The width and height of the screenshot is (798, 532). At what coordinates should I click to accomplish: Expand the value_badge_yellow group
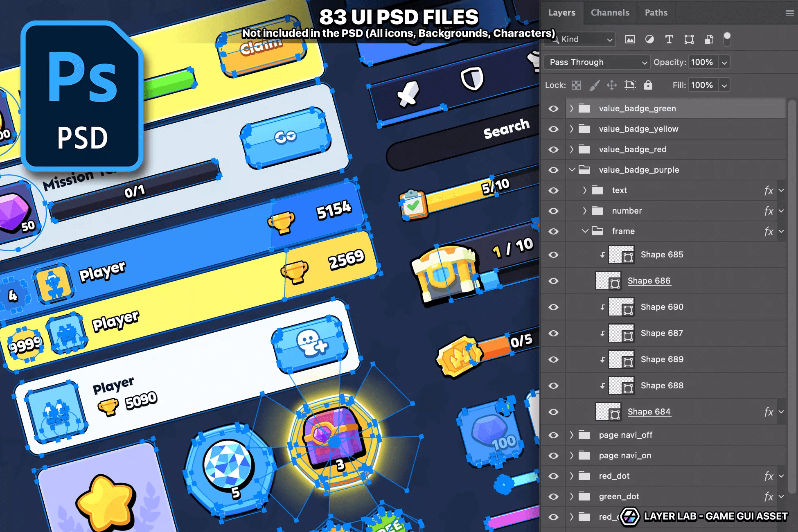click(x=572, y=129)
